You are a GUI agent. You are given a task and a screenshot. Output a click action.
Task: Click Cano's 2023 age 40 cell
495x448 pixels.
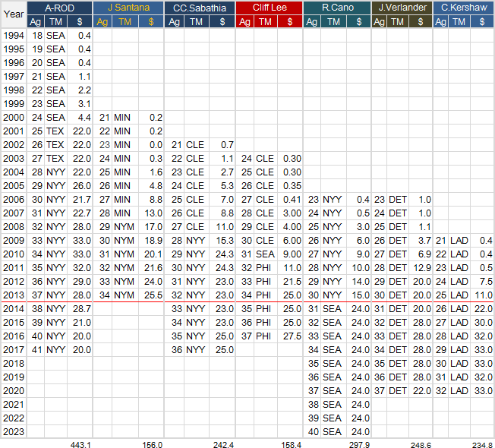[x=312, y=431]
